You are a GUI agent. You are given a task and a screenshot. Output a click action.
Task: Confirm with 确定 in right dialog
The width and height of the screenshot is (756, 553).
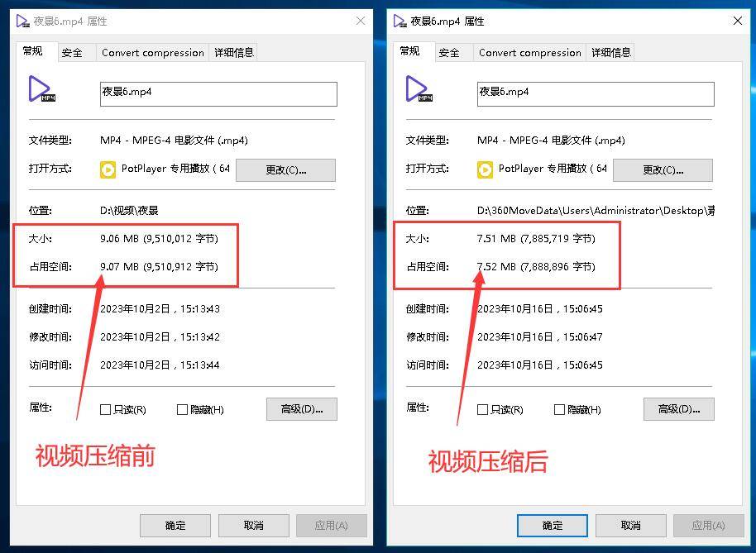point(552,526)
